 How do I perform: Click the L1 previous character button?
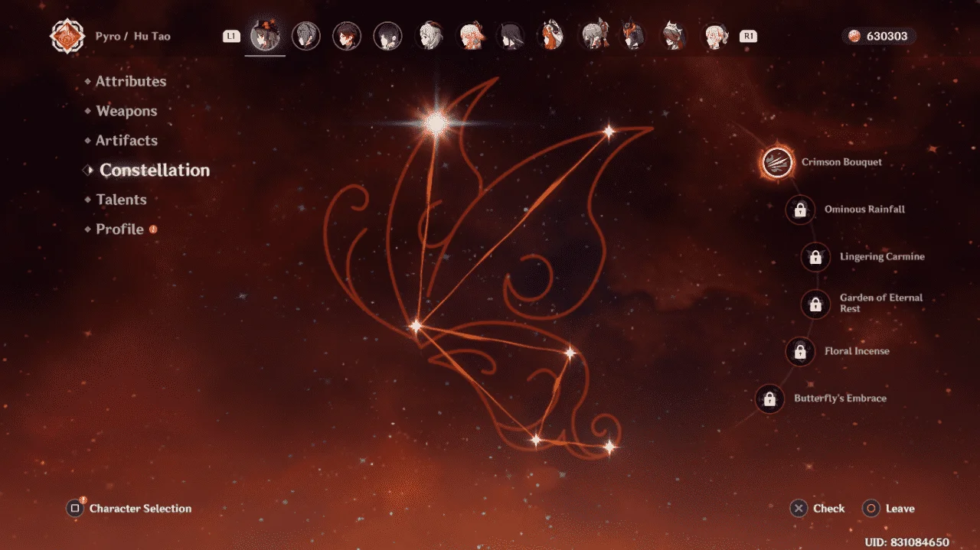[x=231, y=36]
